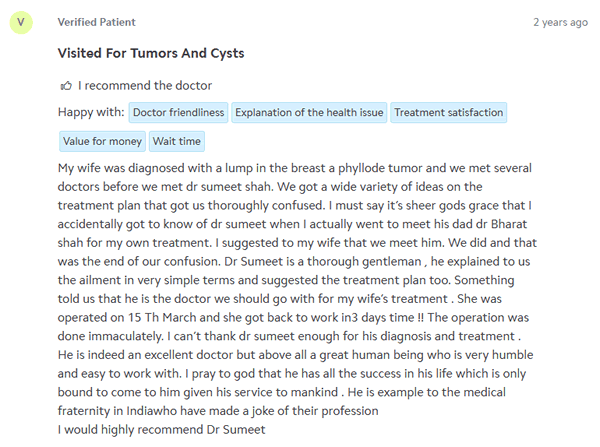This screenshot has height=447, width=600.
Task: Click the Happy with label
Action: point(91,112)
